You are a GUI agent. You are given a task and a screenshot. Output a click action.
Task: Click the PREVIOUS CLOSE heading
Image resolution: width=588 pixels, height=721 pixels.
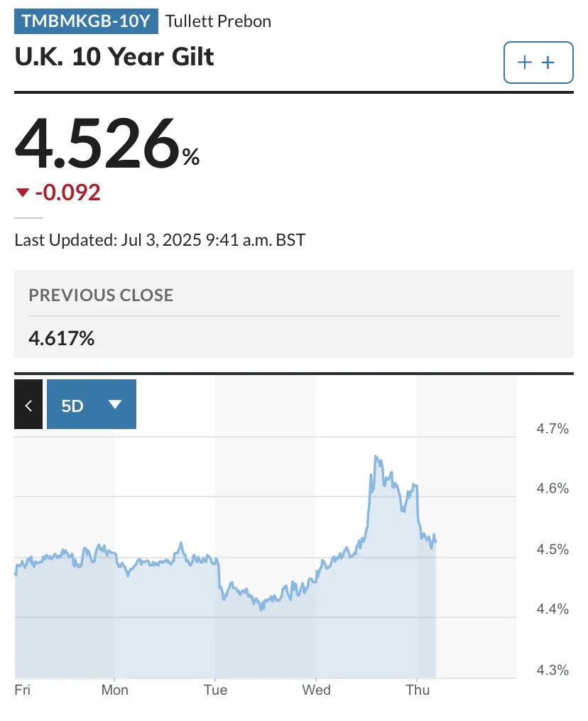[101, 295]
